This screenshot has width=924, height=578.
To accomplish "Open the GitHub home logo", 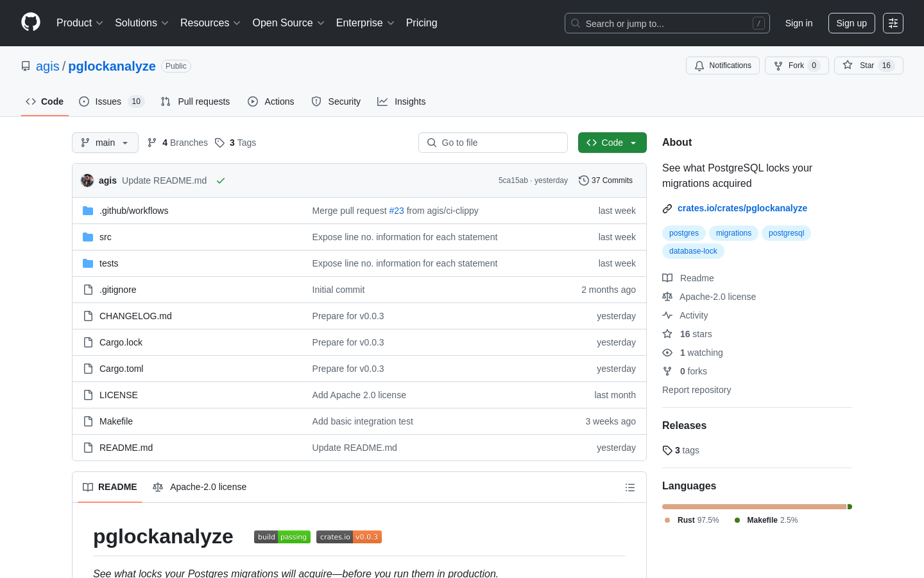I will click(31, 22).
